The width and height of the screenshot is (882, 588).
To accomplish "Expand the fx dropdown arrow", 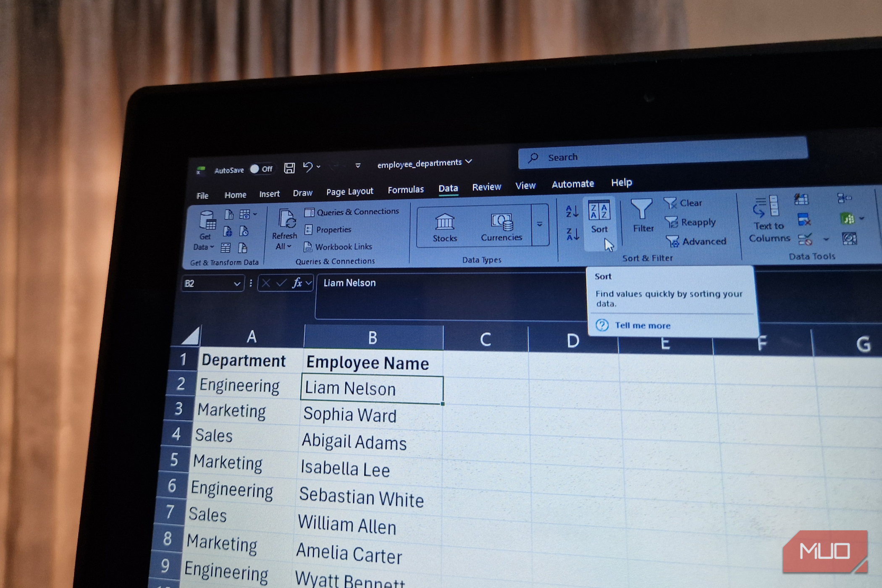I will coord(309,283).
